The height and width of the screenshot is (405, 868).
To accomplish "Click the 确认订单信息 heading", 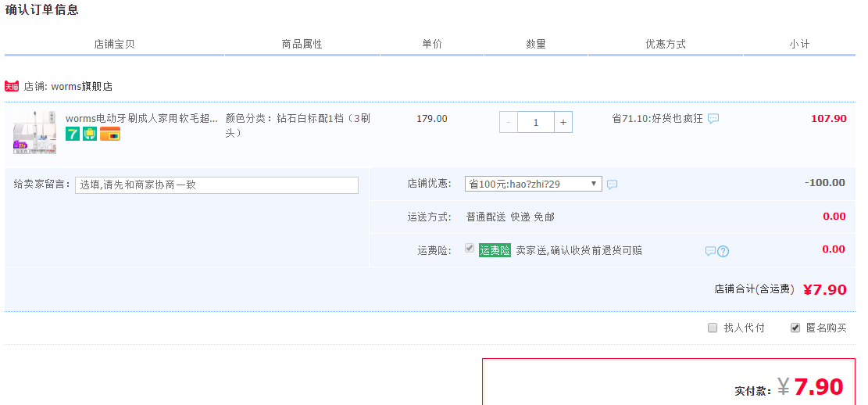I will coord(42,9).
